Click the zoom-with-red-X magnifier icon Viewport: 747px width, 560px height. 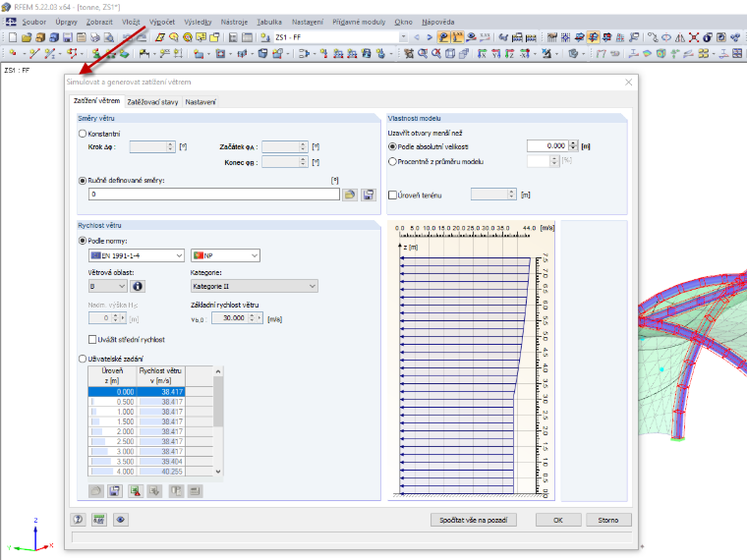tap(435, 54)
